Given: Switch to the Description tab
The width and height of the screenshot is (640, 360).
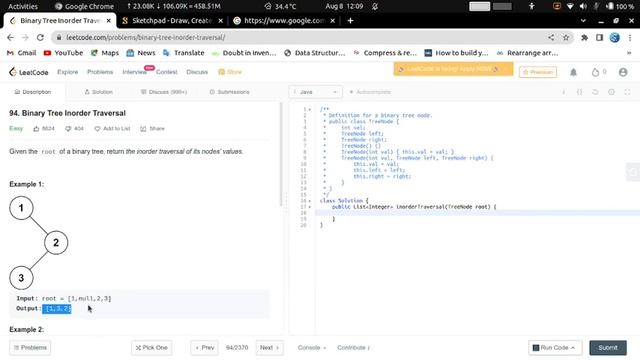Looking at the screenshot, I should (x=33, y=92).
